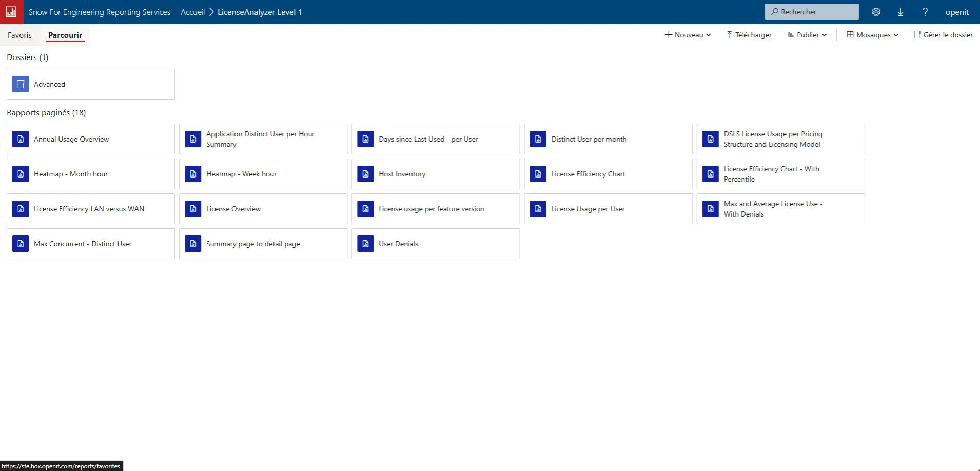Open the License Overview report

pyautogui.click(x=233, y=209)
